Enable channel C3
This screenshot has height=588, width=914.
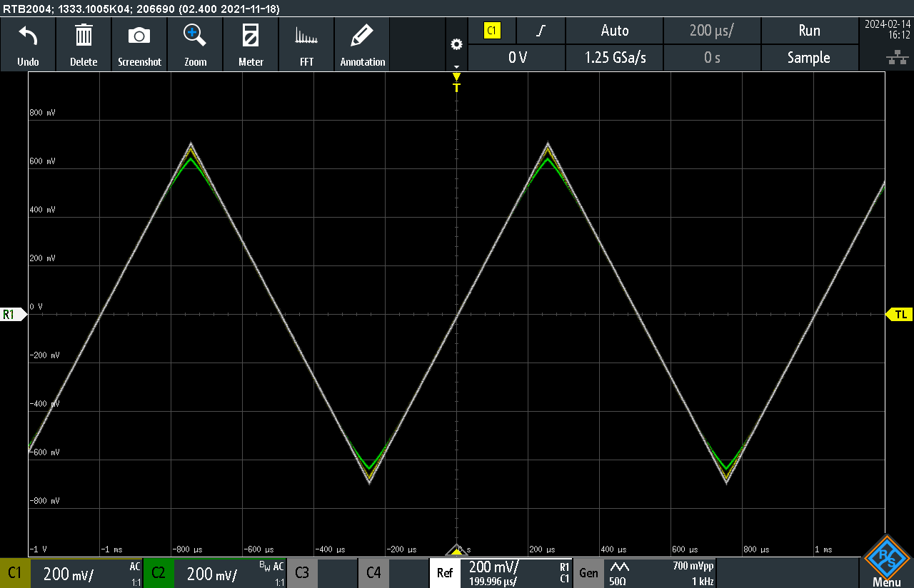tap(302, 573)
